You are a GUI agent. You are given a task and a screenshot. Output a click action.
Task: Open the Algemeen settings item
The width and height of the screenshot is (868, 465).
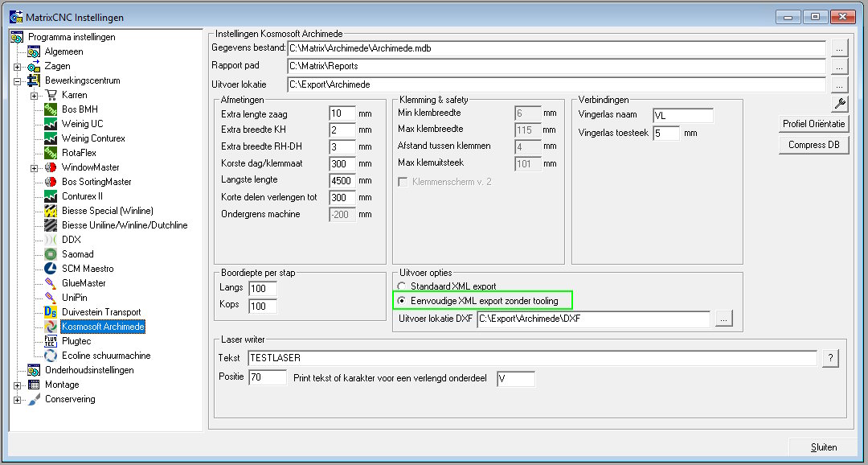(64, 51)
